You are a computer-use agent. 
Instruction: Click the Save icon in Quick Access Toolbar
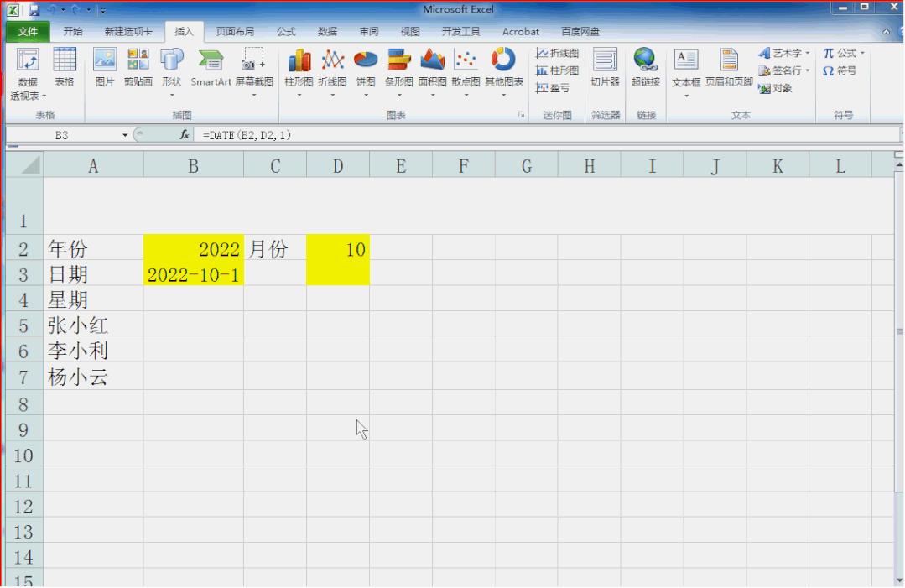coord(34,10)
